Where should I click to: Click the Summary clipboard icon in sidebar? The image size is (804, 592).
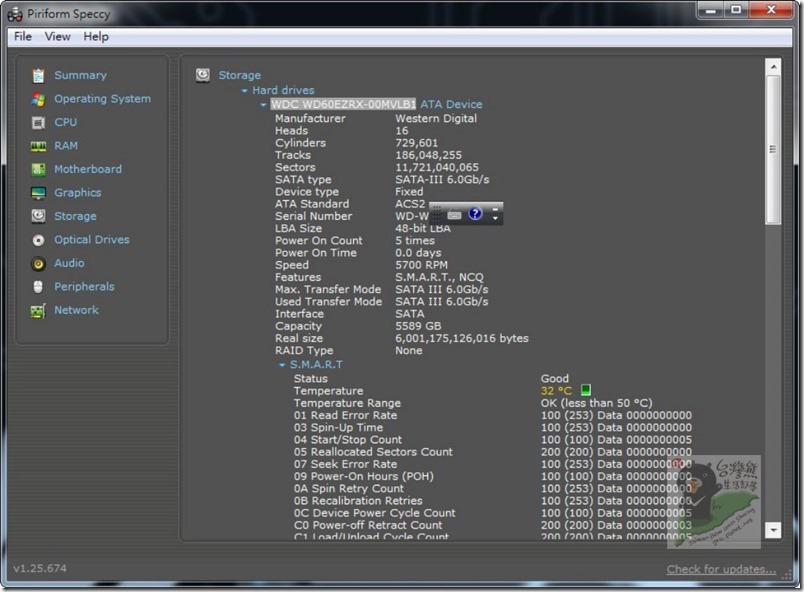[38, 75]
